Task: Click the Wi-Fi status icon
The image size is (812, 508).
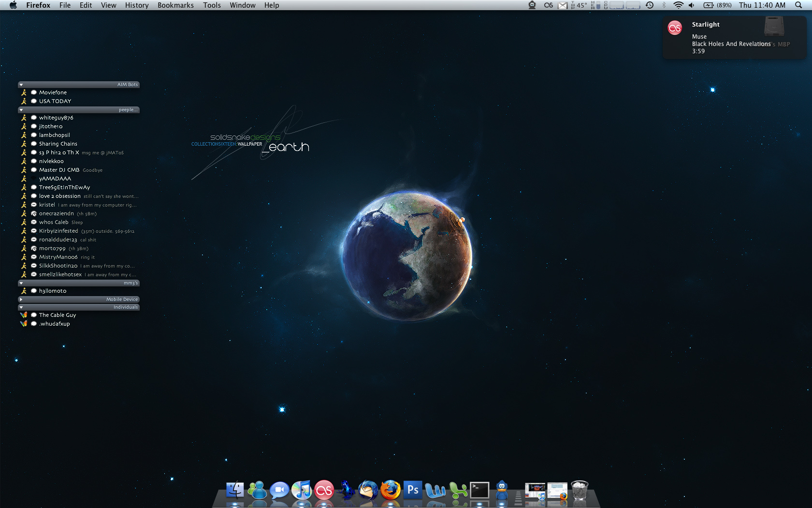Action: (679, 5)
